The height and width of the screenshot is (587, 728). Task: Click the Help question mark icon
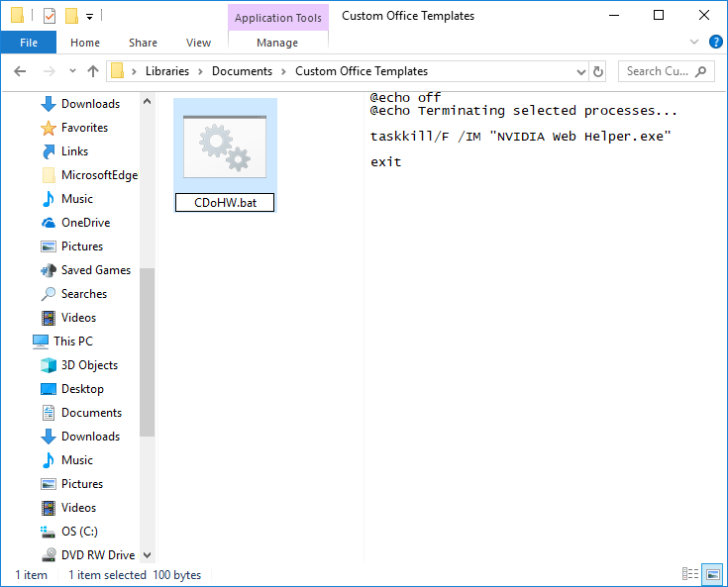point(715,43)
